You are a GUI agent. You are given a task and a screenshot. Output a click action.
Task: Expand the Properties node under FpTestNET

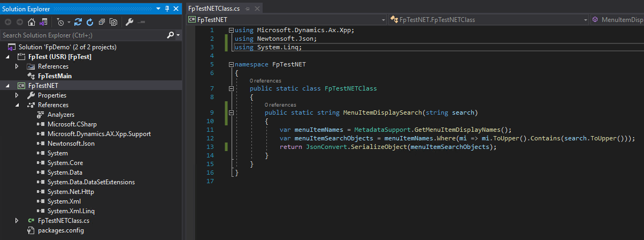(17, 95)
